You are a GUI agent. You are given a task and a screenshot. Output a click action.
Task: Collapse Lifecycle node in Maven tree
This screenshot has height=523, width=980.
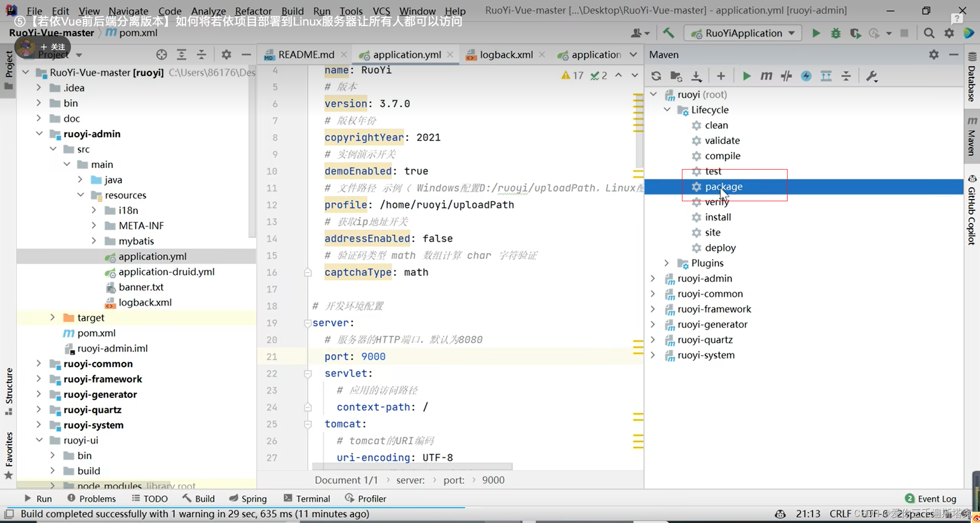point(667,110)
